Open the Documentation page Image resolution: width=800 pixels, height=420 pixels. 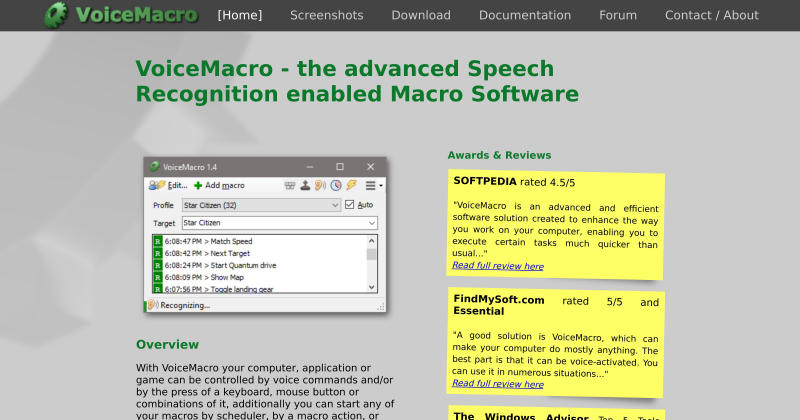[524, 15]
